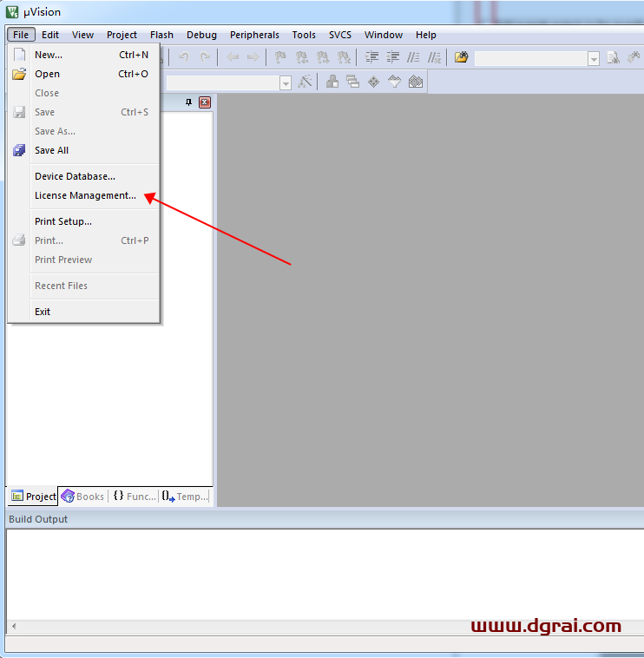Expand the target selection dropdown
This screenshot has width=644, height=658.
(x=286, y=82)
